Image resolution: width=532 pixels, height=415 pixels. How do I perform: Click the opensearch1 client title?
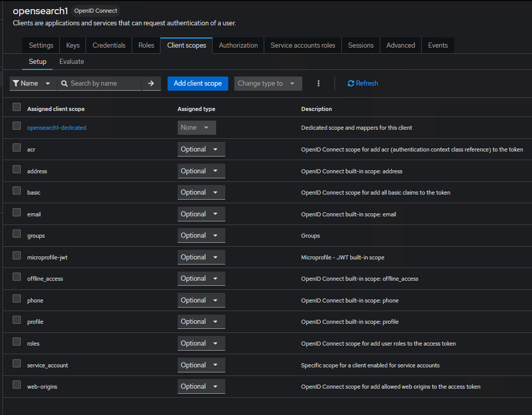40,11
